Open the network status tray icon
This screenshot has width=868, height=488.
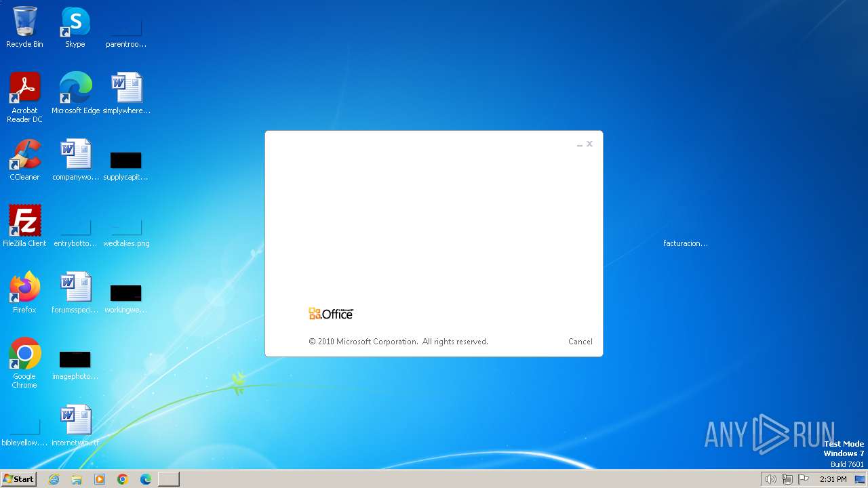point(787,479)
